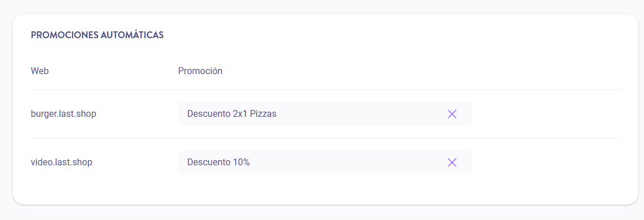Open the burger.last.shop promotion selector

tap(325, 114)
